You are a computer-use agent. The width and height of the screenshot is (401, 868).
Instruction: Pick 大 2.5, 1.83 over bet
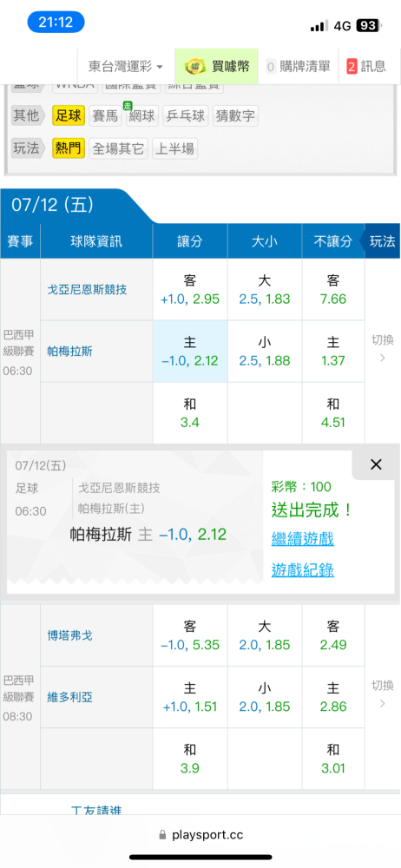(x=265, y=290)
